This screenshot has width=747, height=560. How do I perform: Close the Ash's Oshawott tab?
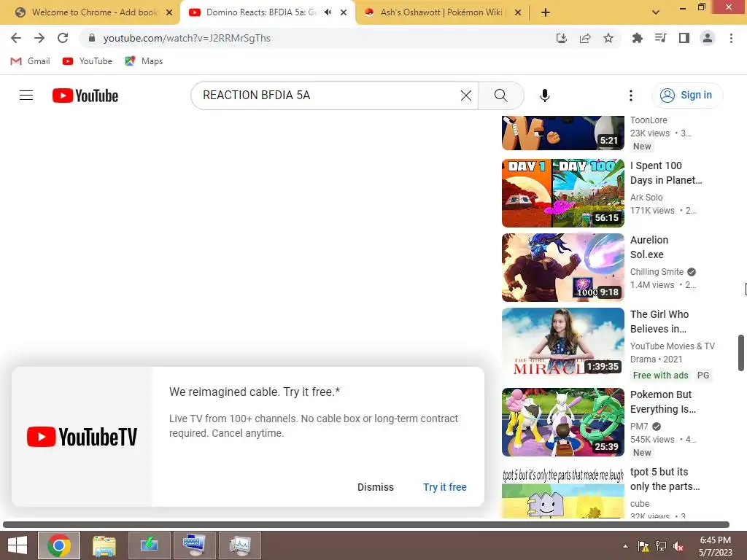click(518, 12)
